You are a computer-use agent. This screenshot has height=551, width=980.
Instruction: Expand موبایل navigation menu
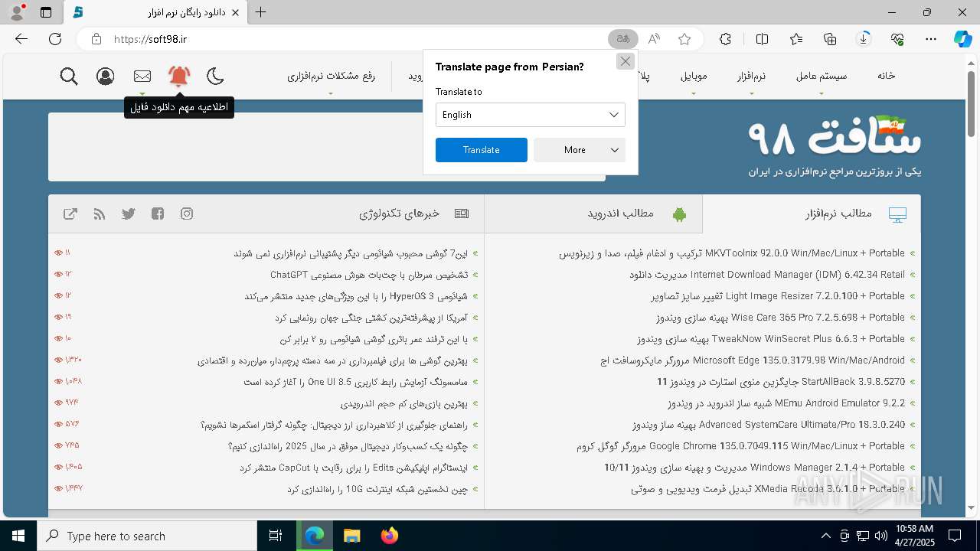tap(694, 76)
